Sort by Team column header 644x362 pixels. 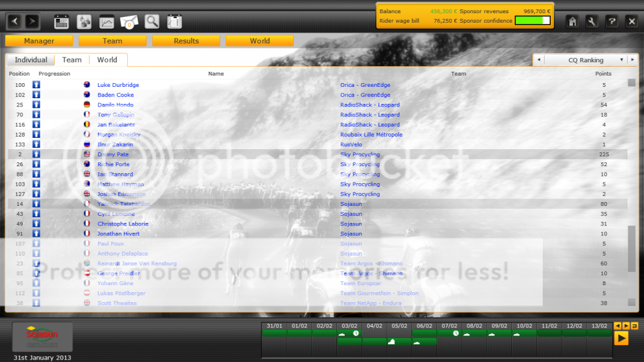pyautogui.click(x=458, y=74)
